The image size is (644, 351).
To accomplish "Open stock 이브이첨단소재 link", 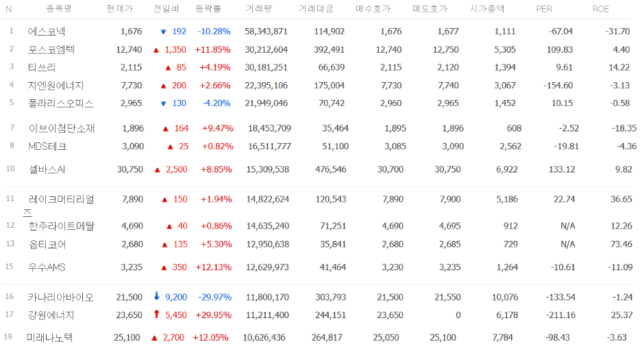I will coord(62,129).
